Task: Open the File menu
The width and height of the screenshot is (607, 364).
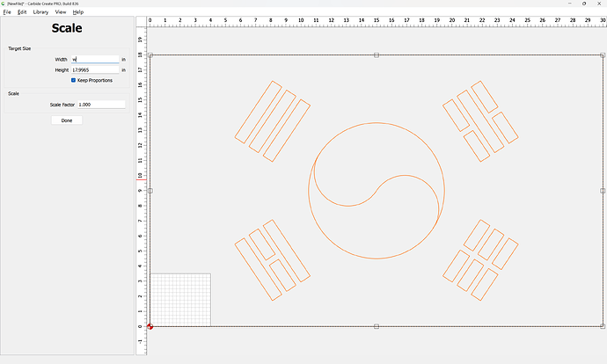Action: (x=7, y=12)
